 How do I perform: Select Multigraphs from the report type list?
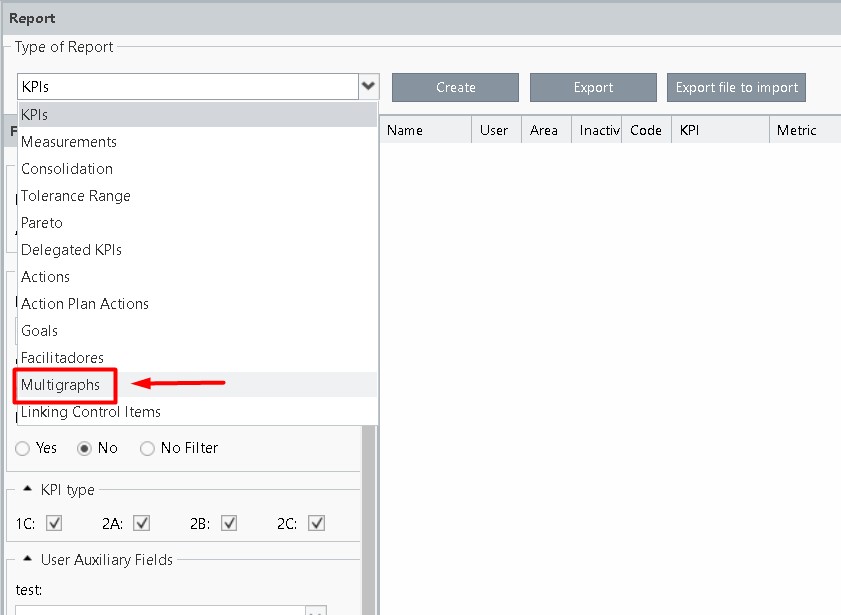click(61, 385)
